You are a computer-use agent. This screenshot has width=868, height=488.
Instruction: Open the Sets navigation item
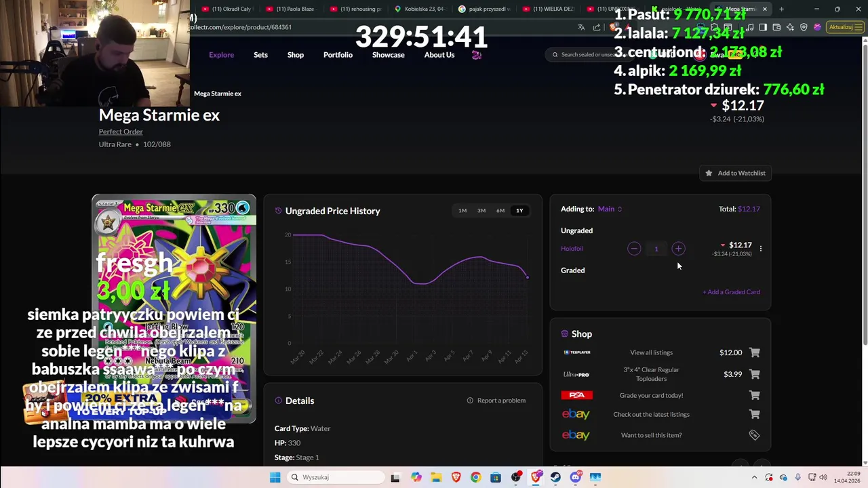(260, 55)
